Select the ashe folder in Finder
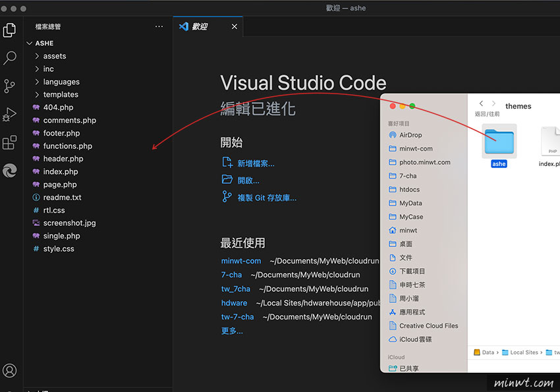The width and height of the screenshot is (560, 392). point(499,142)
